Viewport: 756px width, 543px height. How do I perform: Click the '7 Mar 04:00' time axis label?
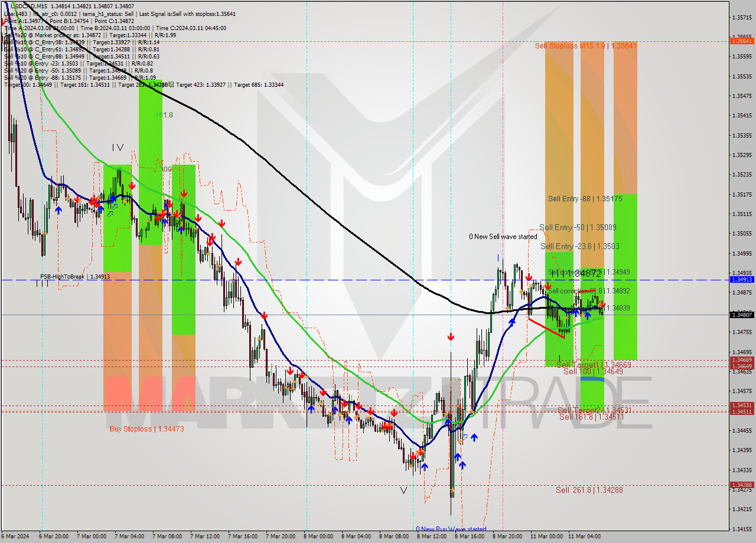[x=129, y=537]
